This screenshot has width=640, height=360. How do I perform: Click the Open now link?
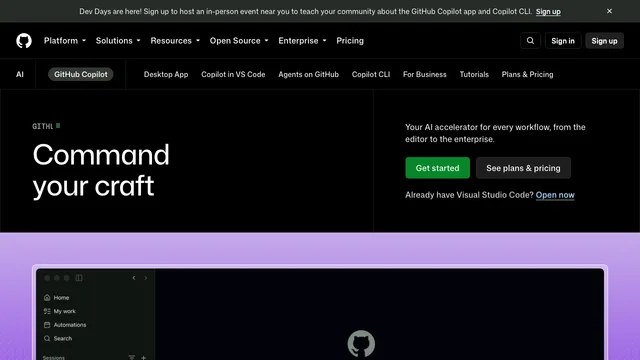tap(555, 195)
